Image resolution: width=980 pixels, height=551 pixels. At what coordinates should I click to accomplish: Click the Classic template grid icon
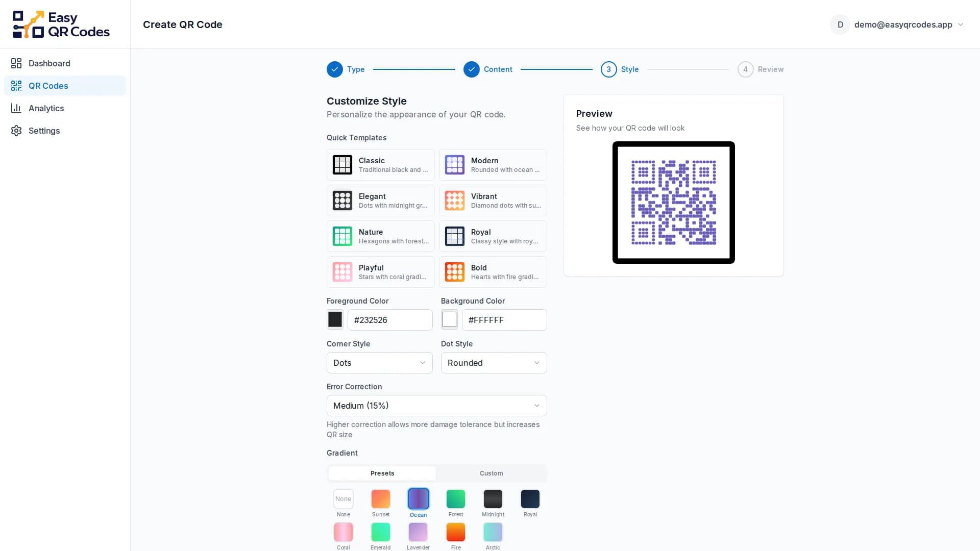tap(342, 165)
